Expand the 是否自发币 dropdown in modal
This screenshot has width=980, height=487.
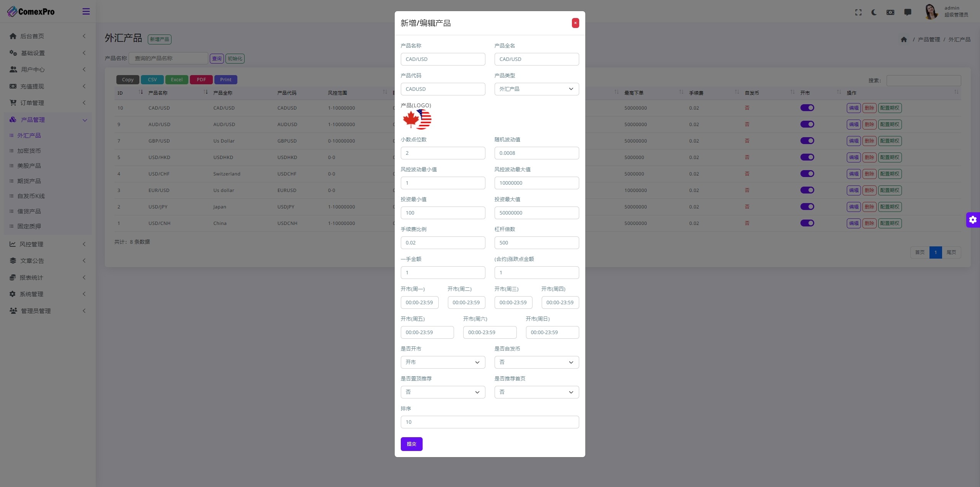click(x=536, y=362)
